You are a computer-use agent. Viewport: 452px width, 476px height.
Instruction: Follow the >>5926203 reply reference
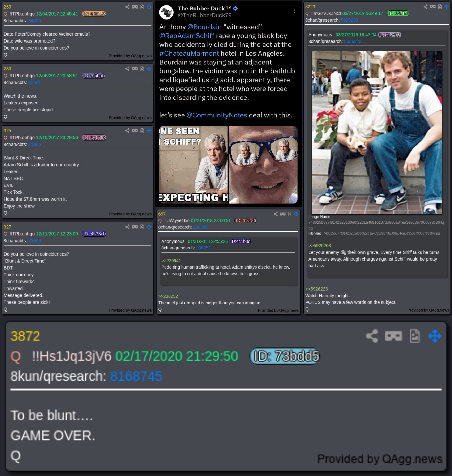(x=320, y=246)
